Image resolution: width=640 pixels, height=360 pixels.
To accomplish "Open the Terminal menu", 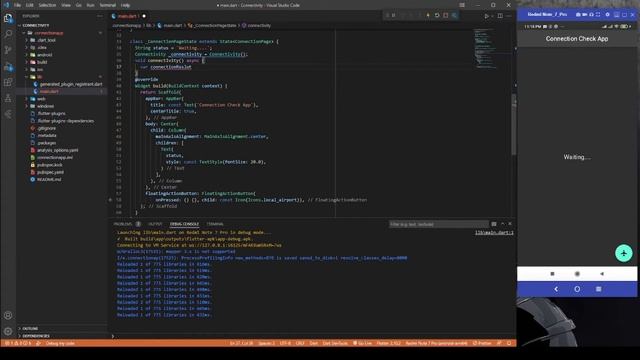I will 108,5.
